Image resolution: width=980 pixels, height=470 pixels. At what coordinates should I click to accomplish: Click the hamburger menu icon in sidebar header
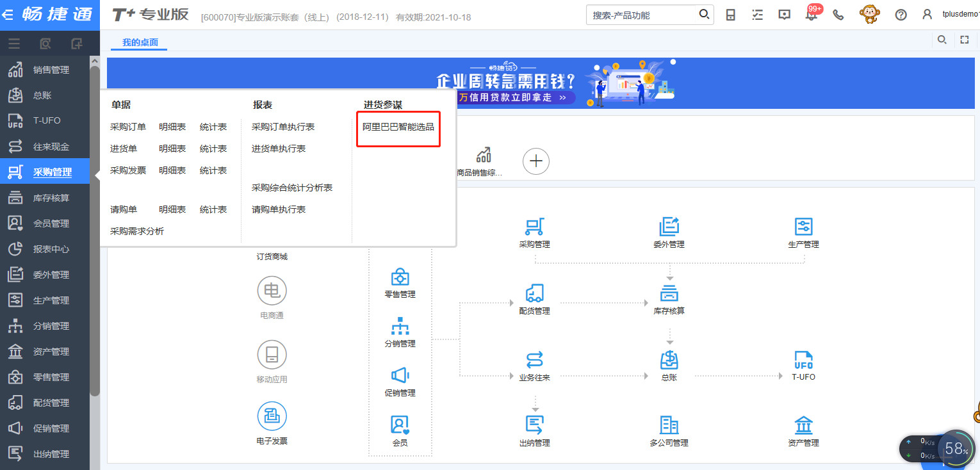pos(14,44)
